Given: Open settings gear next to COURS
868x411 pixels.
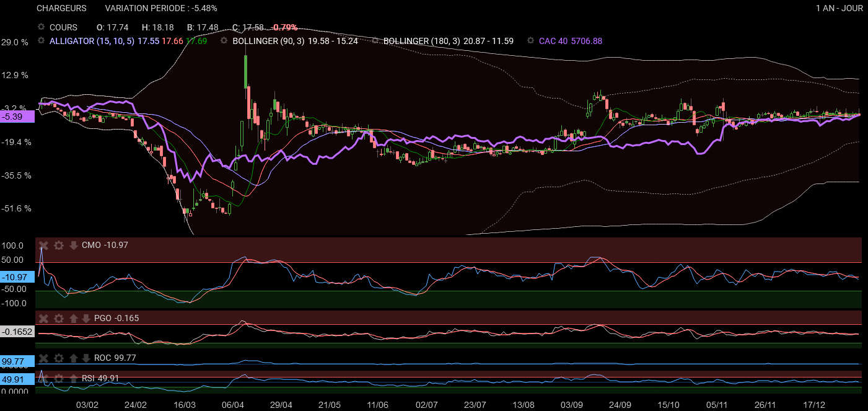Looking at the screenshot, I should pyautogui.click(x=42, y=27).
